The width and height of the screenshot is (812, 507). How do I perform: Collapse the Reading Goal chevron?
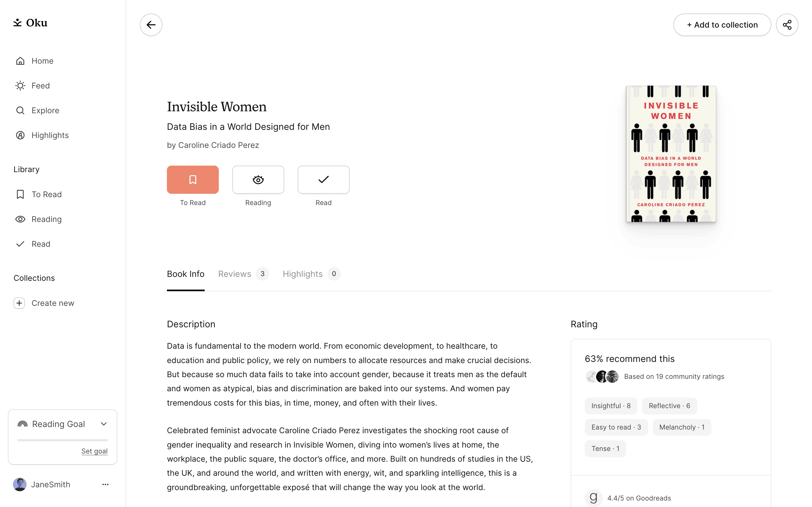[x=104, y=424]
